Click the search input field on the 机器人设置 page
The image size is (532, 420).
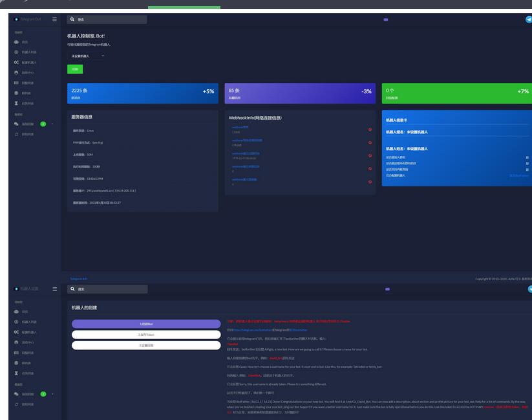(x=111, y=289)
